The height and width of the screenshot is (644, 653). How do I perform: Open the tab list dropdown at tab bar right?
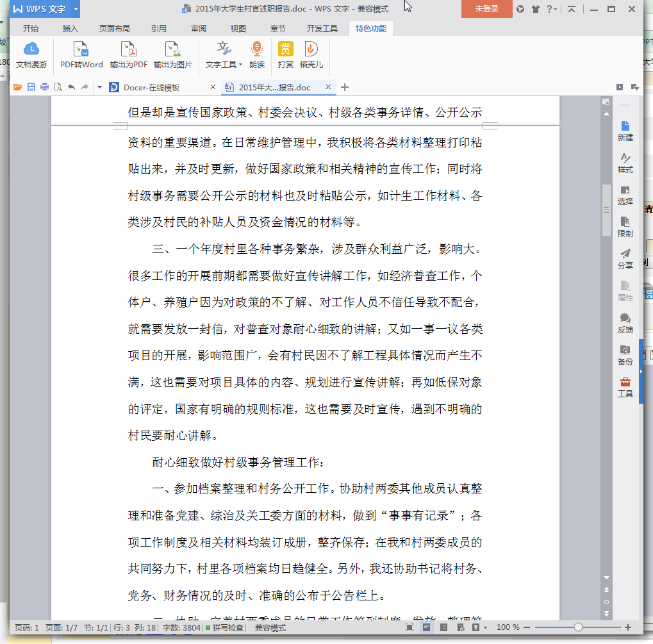click(634, 87)
